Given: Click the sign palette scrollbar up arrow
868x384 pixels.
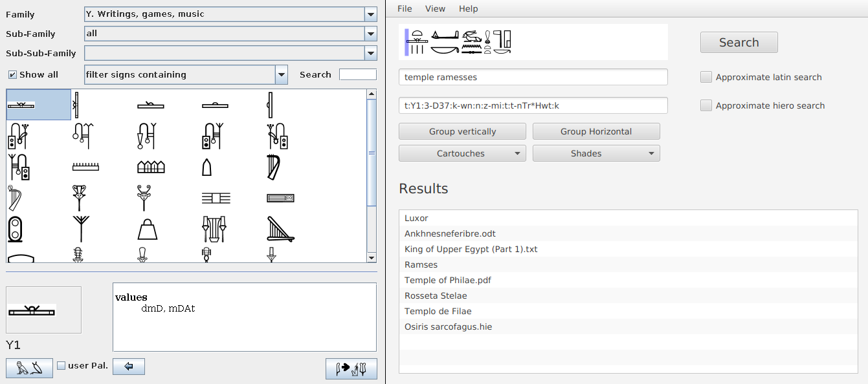Looking at the screenshot, I should point(372,94).
